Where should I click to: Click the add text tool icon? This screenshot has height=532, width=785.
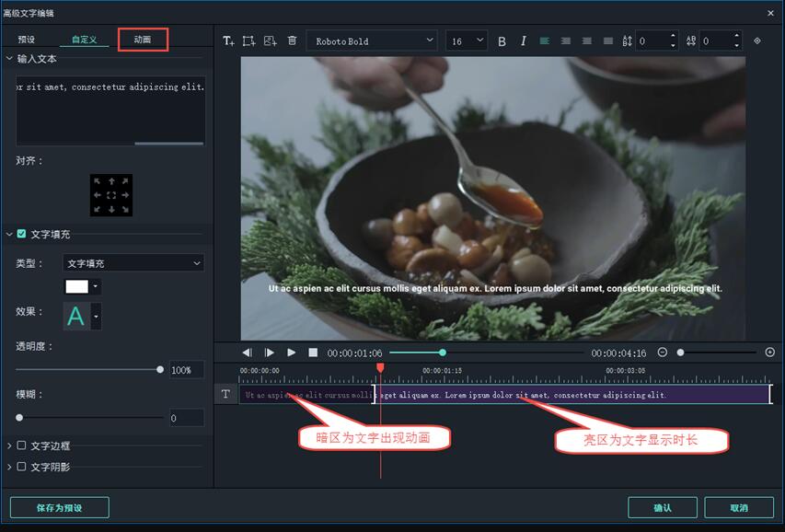click(229, 41)
